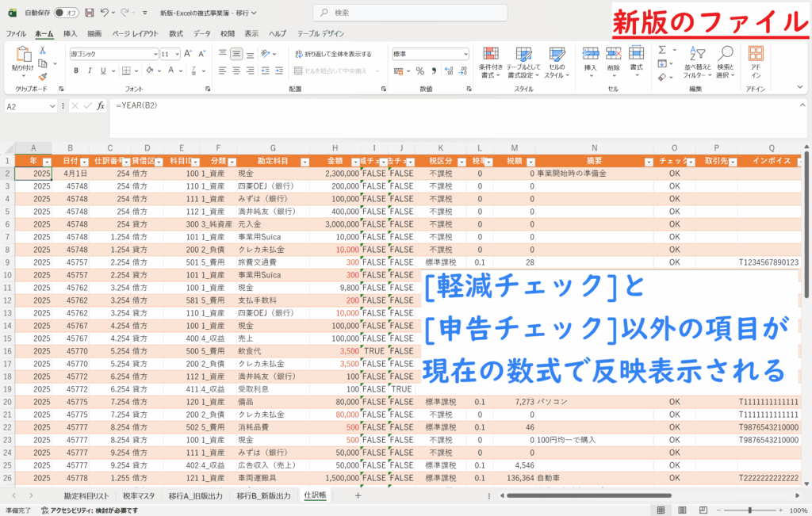Click the zoom slider in status bar

(x=750, y=510)
